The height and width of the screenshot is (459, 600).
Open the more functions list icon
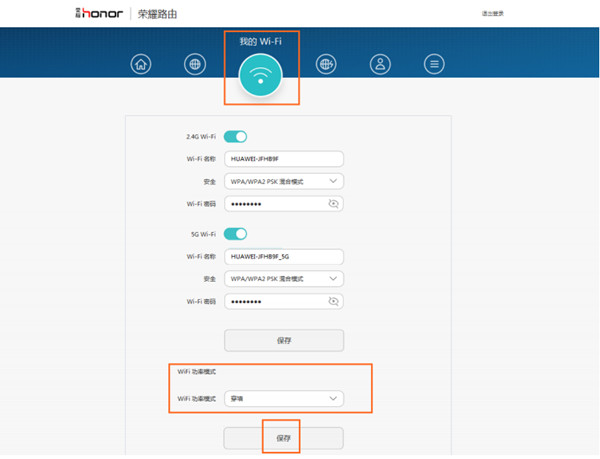coord(433,65)
